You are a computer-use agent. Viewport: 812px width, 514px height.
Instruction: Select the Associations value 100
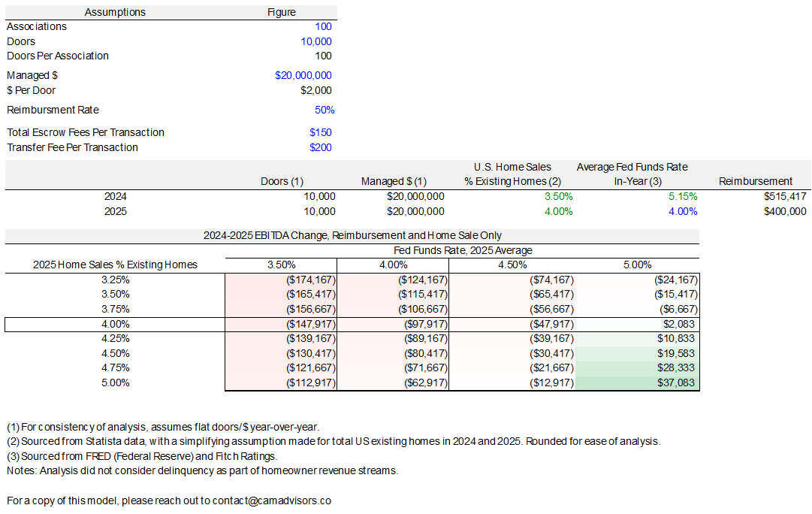(x=323, y=26)
